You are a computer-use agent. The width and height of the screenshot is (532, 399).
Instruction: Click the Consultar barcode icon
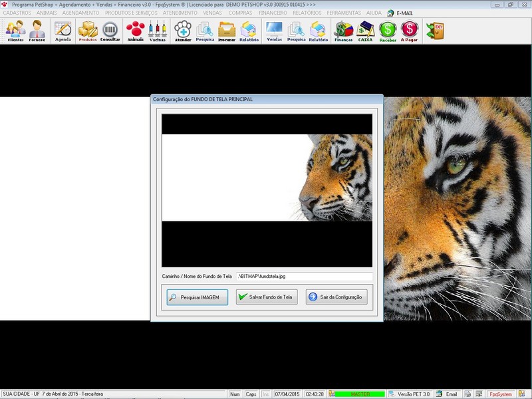pyautogui.click(x=110, y=31)
